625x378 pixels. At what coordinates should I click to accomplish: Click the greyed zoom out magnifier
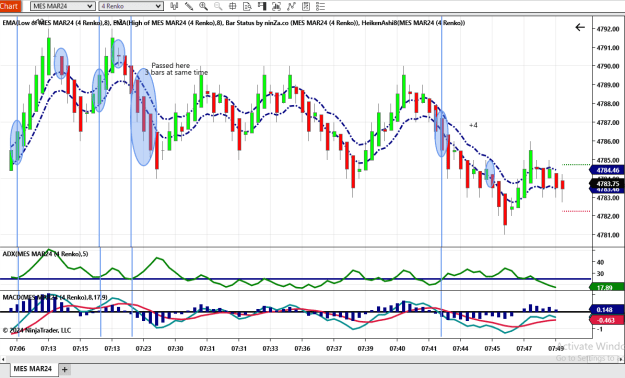pos(218,6)
